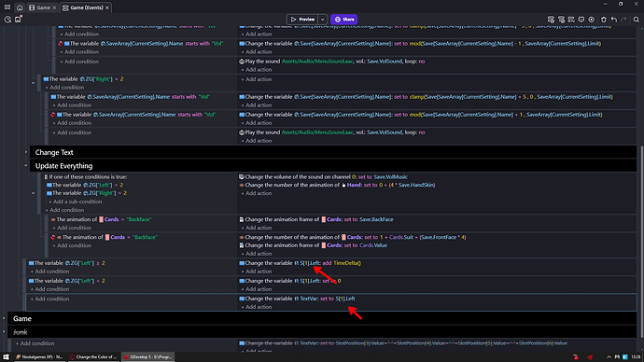
Task: Add action below the Save.BackFace frame action
Action: pyautogui.click(x=257, y=228)
